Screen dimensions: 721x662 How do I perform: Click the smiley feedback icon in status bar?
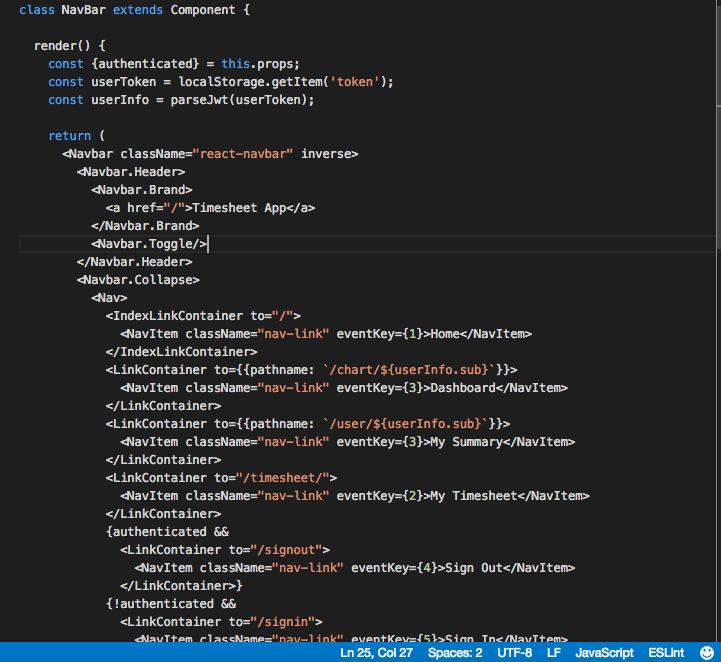(707, 652)
